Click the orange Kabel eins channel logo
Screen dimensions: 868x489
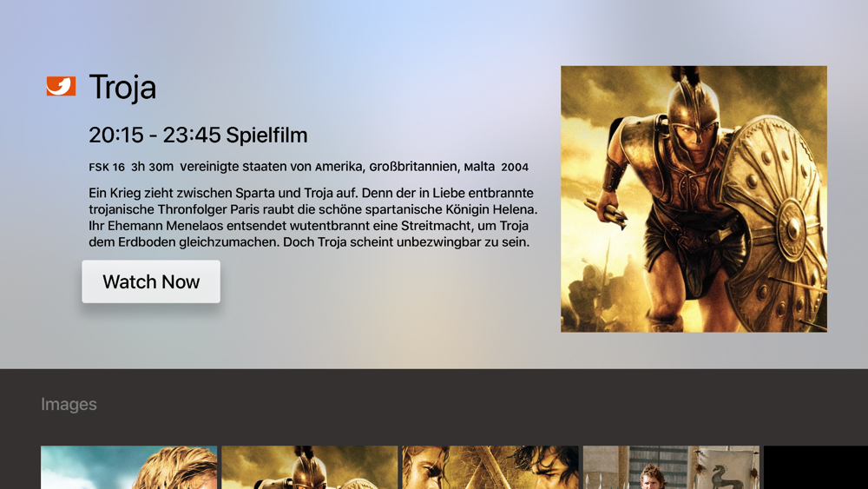coord(61,86)
